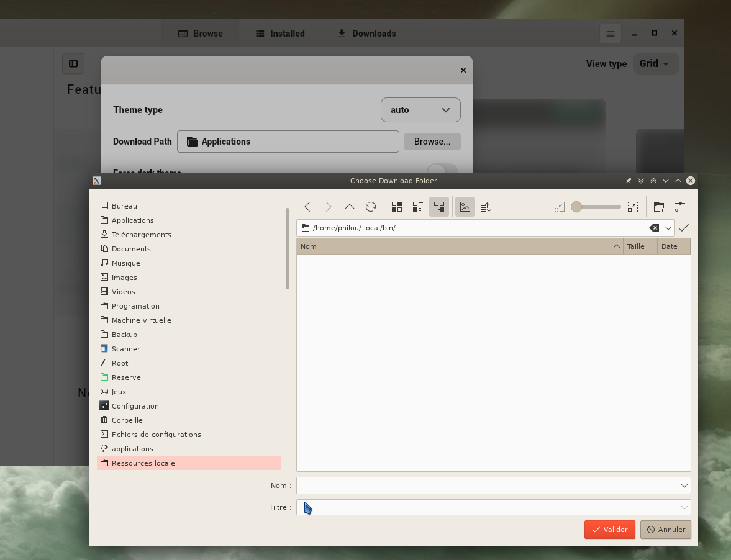Image resolution: width=731 pixels, height=560 pixels.
Task: Change the file sorting order
Action: click(x=485, y=207)
